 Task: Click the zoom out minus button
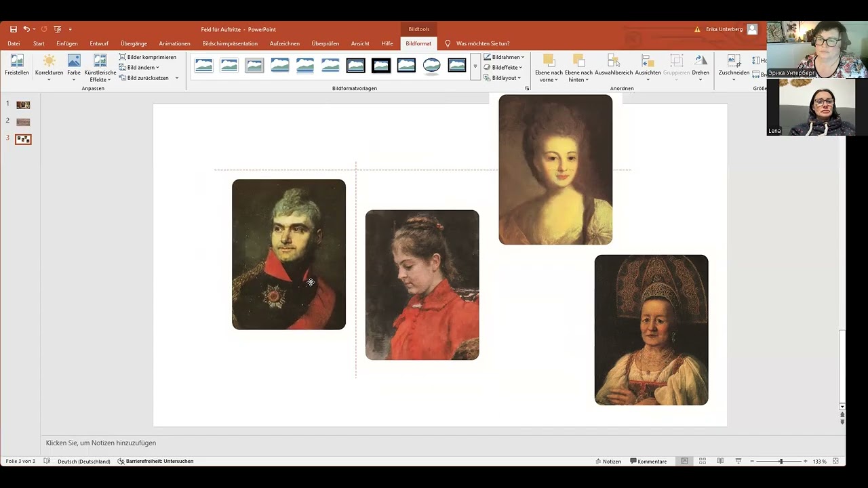click(x=751, y=462)
